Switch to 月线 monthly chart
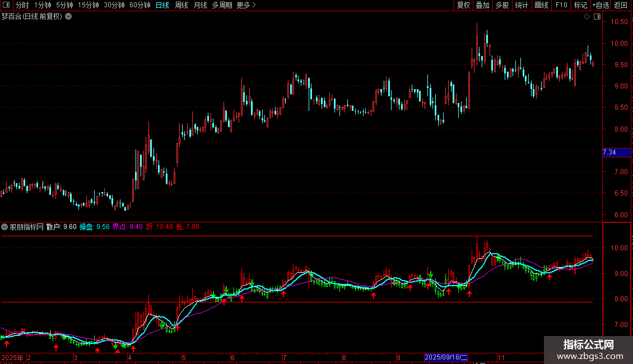633x364 pixels. pyautogui.click(x=200, y=5)
